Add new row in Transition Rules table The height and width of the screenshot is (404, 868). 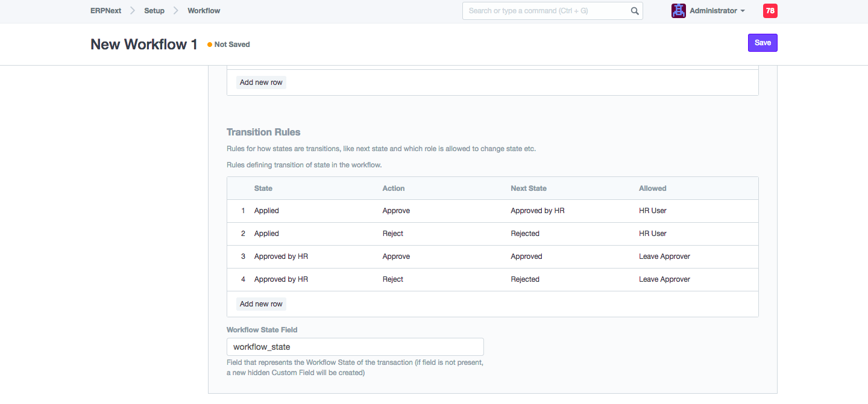point(261,304)
